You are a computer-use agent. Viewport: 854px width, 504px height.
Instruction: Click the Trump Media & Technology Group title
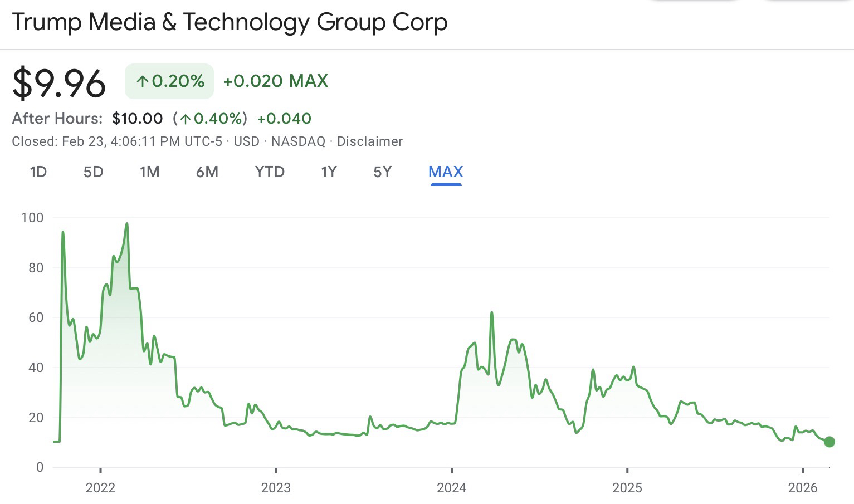(x=230, y=22)
